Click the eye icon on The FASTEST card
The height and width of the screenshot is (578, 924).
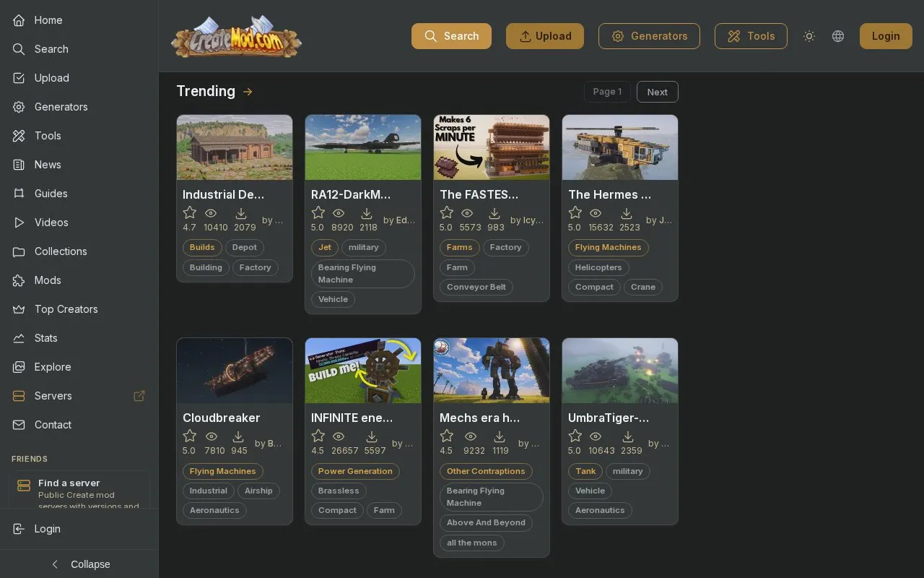pyautogui.click(x=467, y=213)
